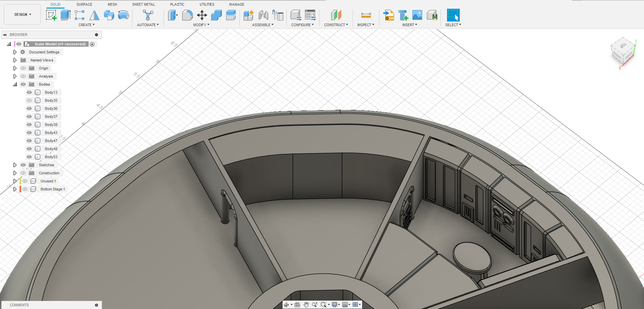Switch to the SURFACE tab
Viewport: 644px width, 309px height.
tap(84, 4)
